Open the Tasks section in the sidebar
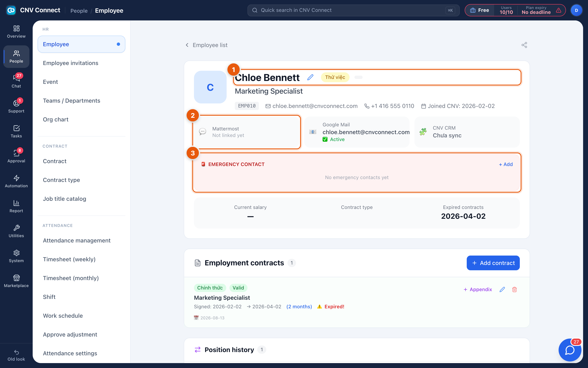Viewport: 588px width, 368px height. (x=16, y=131)
